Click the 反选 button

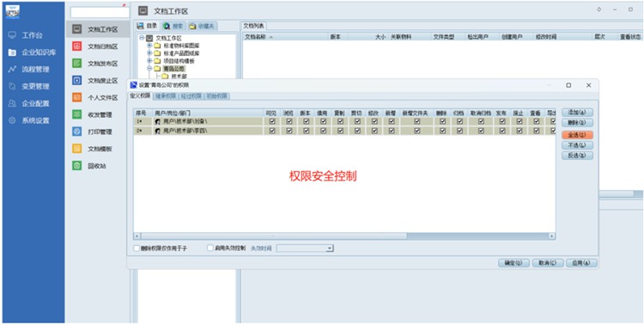(577, 156)
